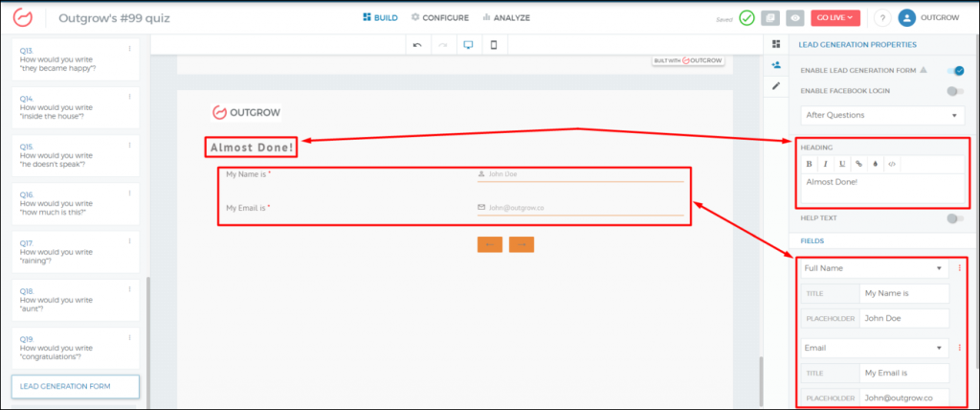Switch to the Configure tab
The image size is (980, 410).
click(x=439, y=17)
